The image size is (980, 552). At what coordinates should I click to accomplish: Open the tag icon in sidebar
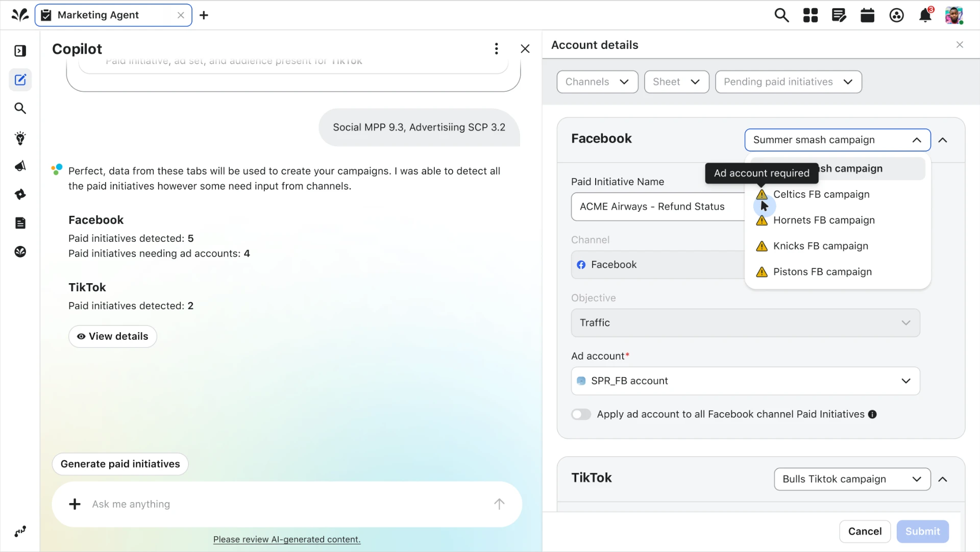click(x=20, y=194)
